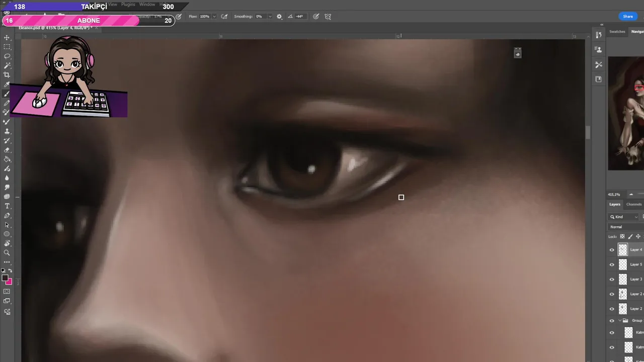The height and width of the screenshot is (362, 644).
Task: Hide Layer 4 visibility eye
Action: point(612,250)
